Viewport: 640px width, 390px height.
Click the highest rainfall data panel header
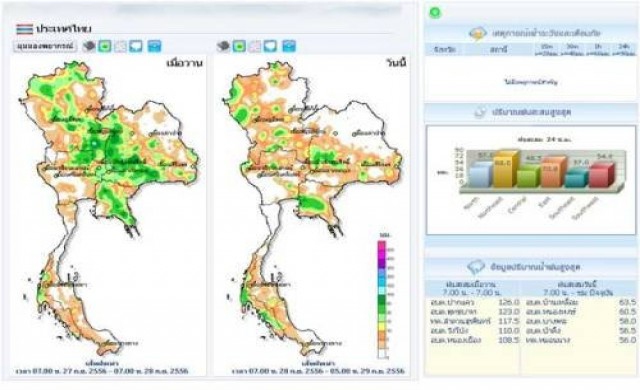click(x=530, y=268)
